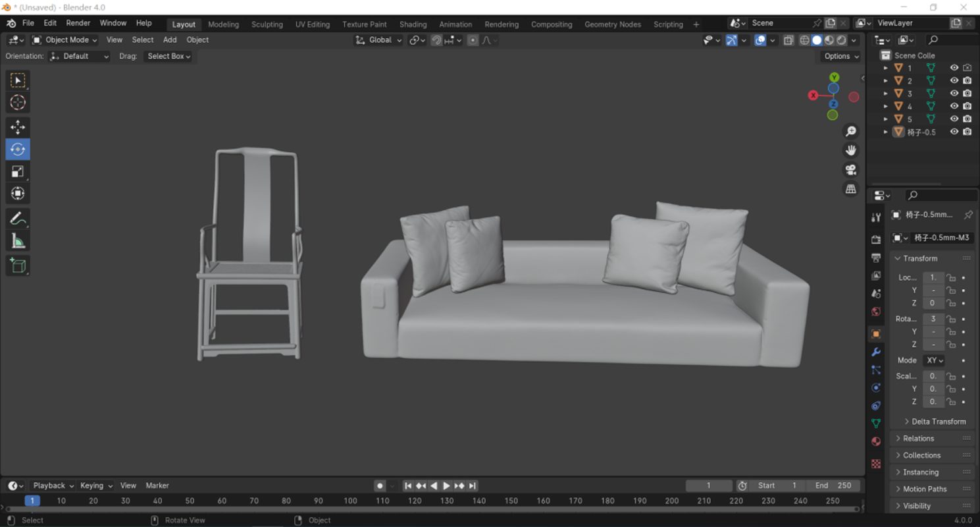Switch to the Shading workspace tab
980x527 pixels.
pos(413,24)
